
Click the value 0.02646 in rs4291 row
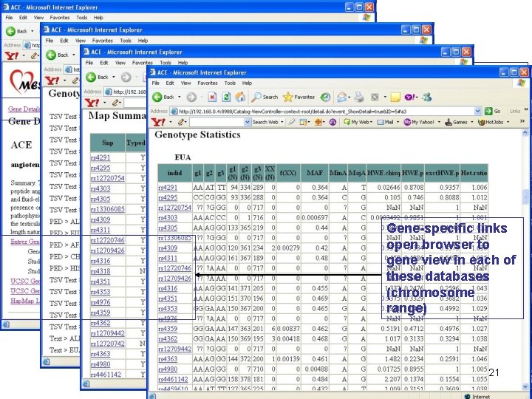point(389,187)
